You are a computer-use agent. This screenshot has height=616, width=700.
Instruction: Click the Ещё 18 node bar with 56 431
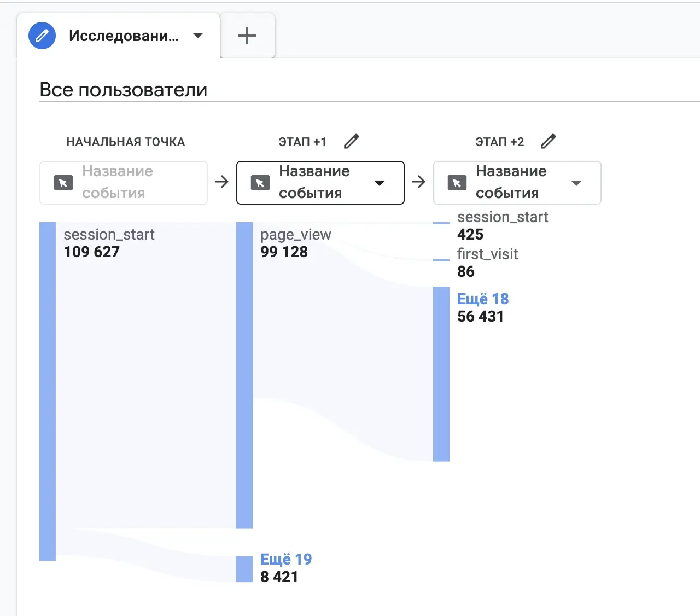(441, 374)
